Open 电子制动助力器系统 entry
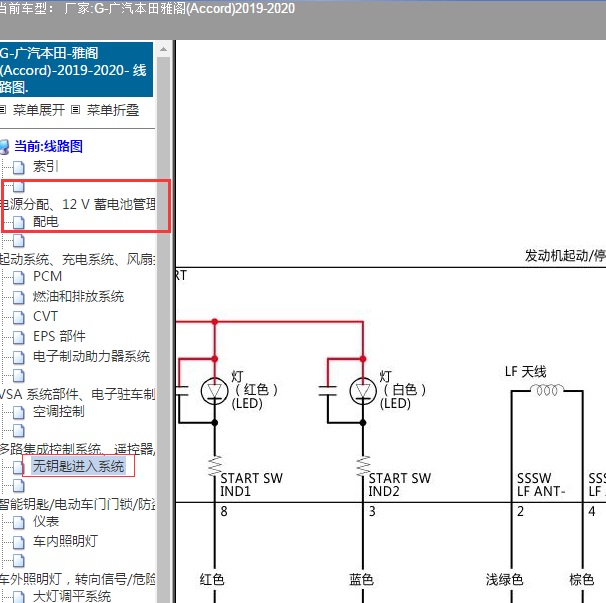The height and width of the screenshot is (603, 606). (x=91, y=356)
